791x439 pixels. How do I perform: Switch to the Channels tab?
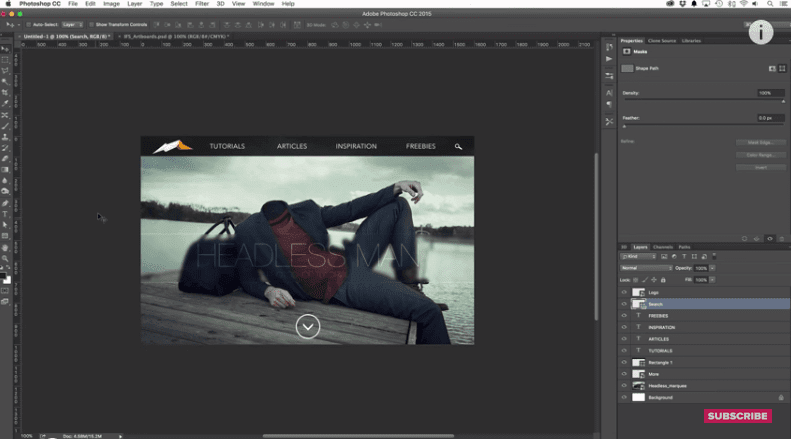coord(663,247)
